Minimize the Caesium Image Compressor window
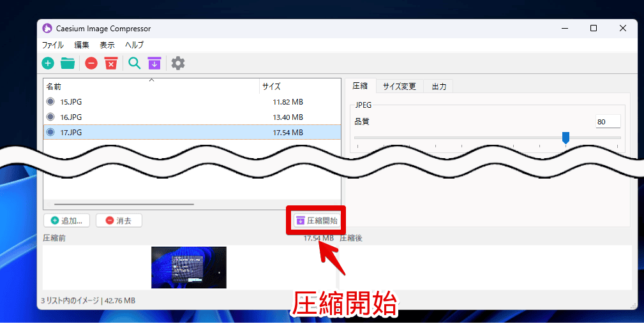This screenshot has height=324, width=644. coord(565,28)
